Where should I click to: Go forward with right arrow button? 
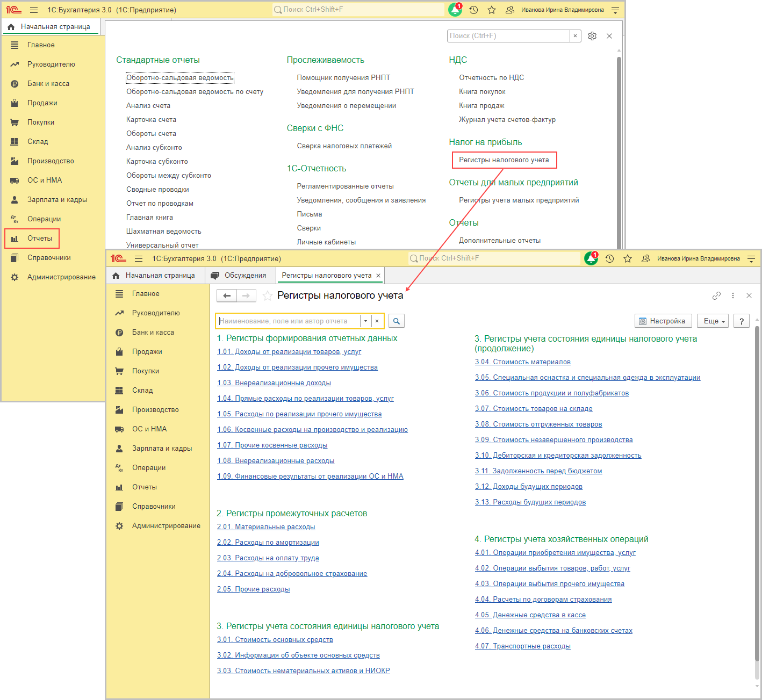pos(246,295)
